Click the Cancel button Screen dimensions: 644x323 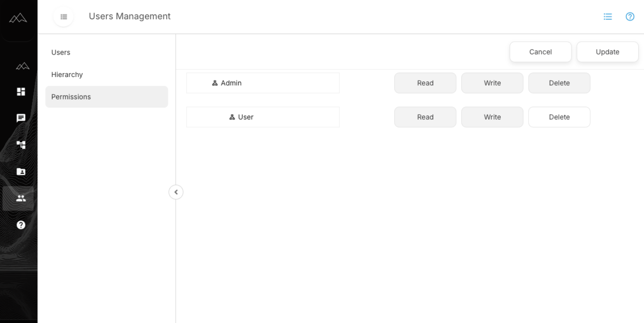point(540,52)
